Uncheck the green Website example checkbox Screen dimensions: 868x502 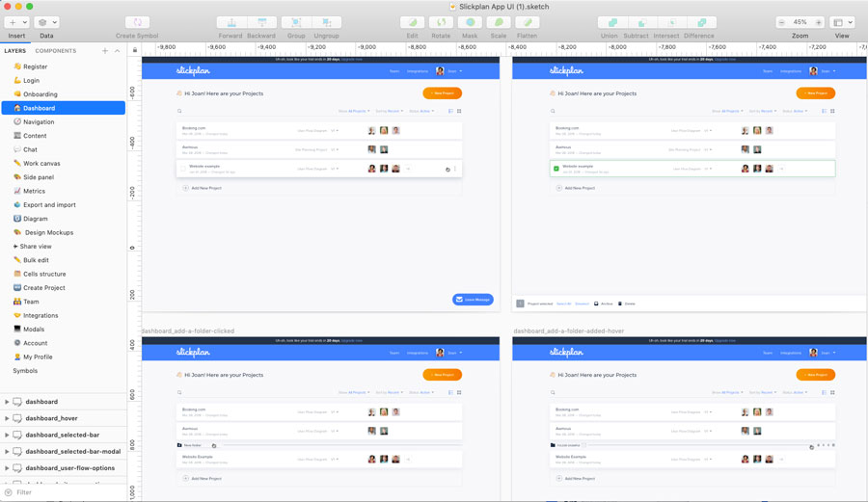(556, 169)
